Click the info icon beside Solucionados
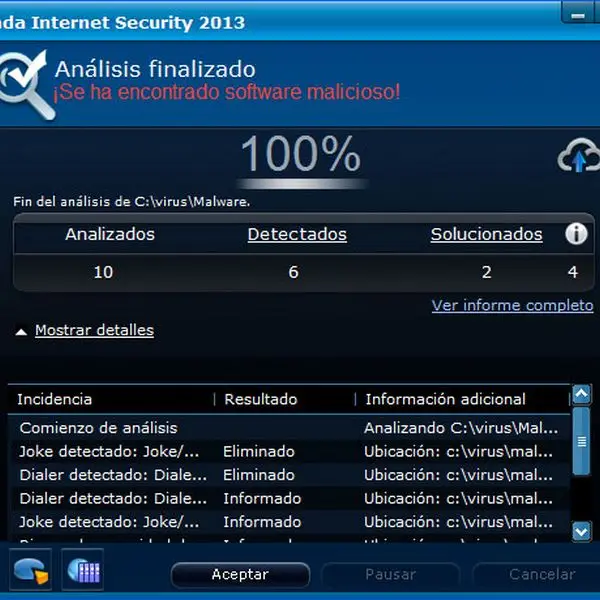600x600 pixels. (x=576, y=234)
